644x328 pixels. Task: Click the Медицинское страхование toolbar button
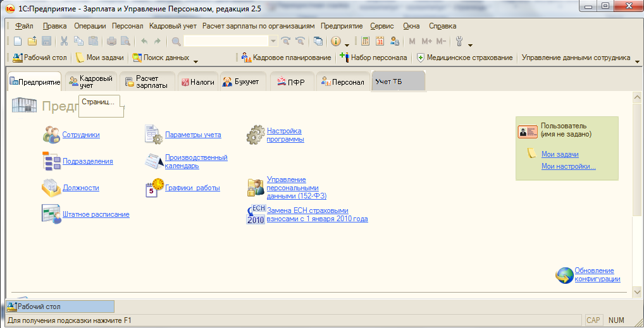point(464,58)
